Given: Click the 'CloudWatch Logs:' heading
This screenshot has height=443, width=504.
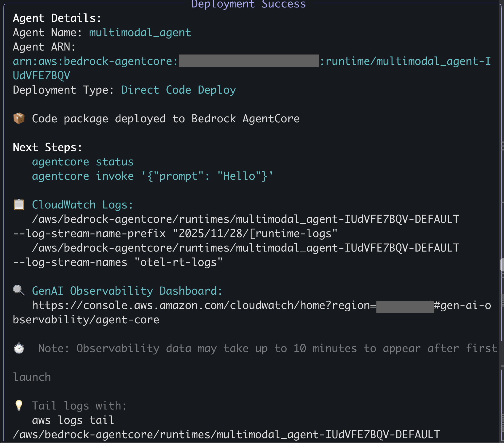Looking at the screenshot, I should [x=82, y=205].
